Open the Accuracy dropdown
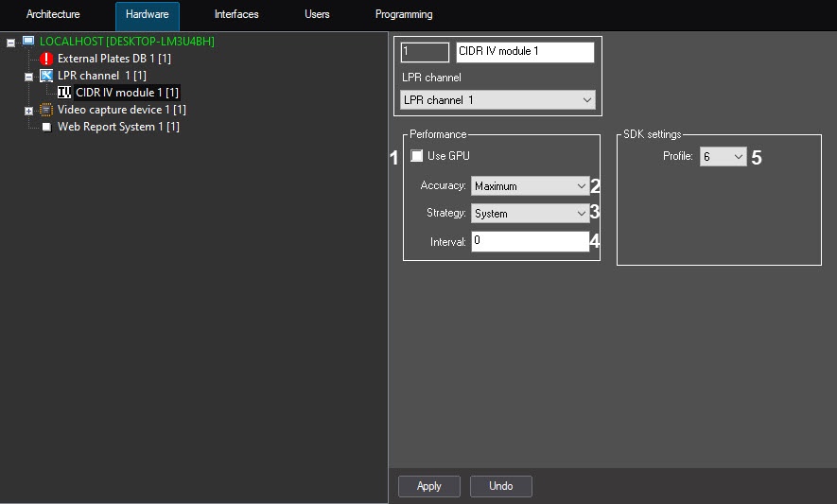 pos(530,186)
